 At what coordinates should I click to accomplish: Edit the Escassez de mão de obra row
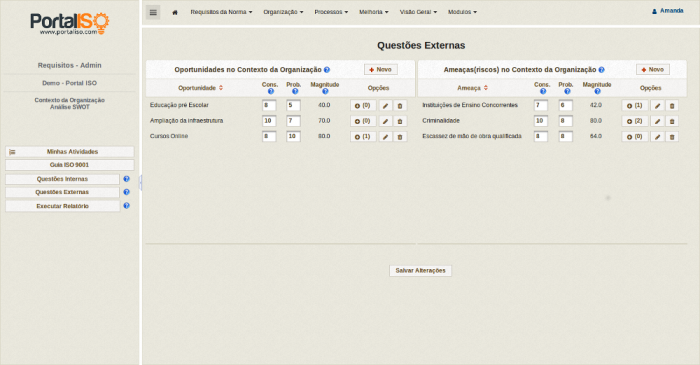pos(658,137)
